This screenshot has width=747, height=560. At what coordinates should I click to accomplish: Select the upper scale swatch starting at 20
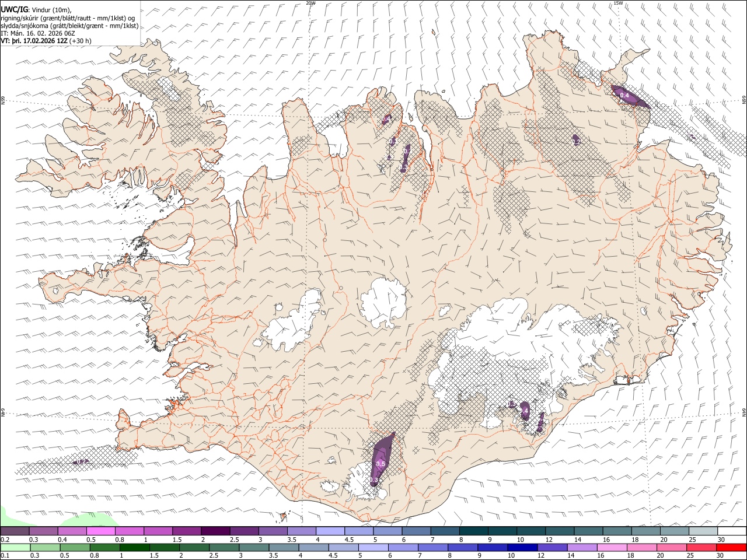coord(675,531)
